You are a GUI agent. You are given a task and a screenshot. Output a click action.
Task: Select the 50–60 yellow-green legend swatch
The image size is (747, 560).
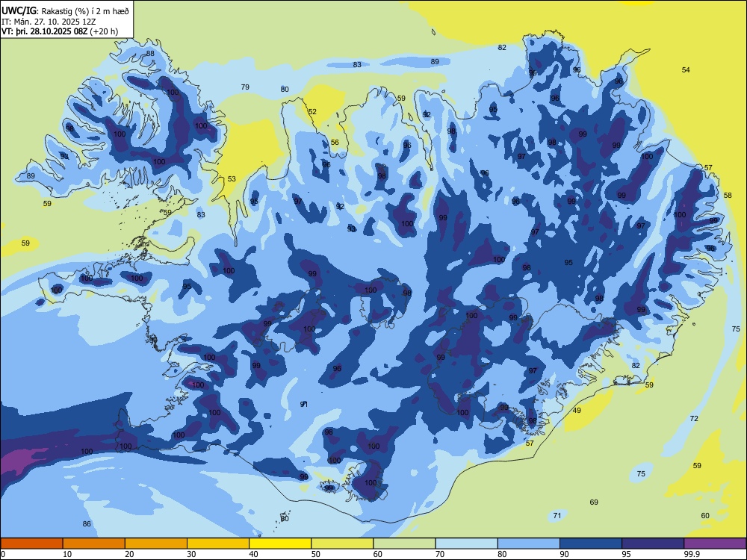point(342,544)
